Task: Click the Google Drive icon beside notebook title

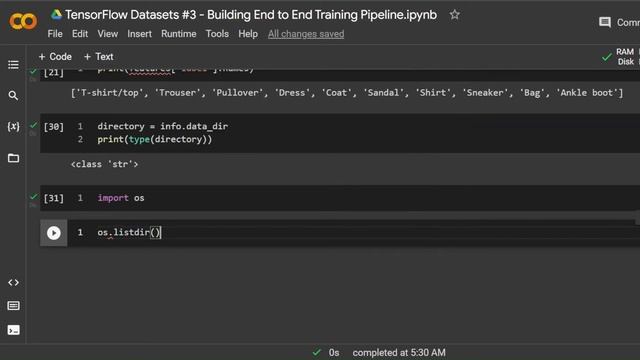Action: [x=56, y=15]
